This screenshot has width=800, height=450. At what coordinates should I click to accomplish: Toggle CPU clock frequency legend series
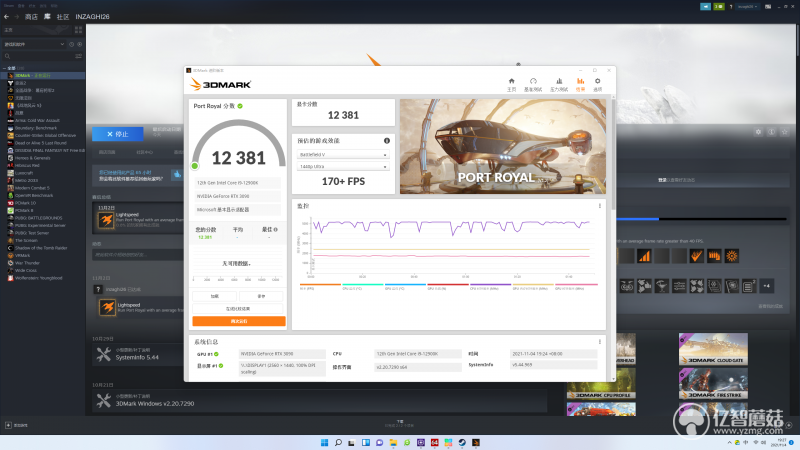[490, 286]
